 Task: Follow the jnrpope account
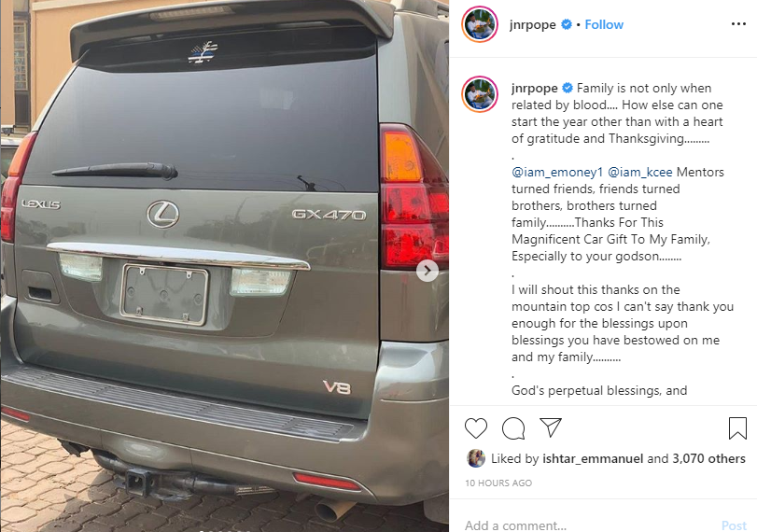604,24
